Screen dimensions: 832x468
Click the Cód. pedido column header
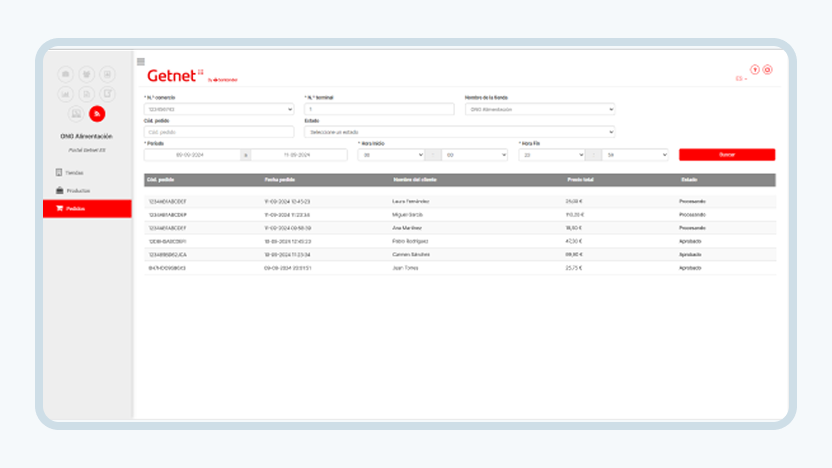(160, 180)
